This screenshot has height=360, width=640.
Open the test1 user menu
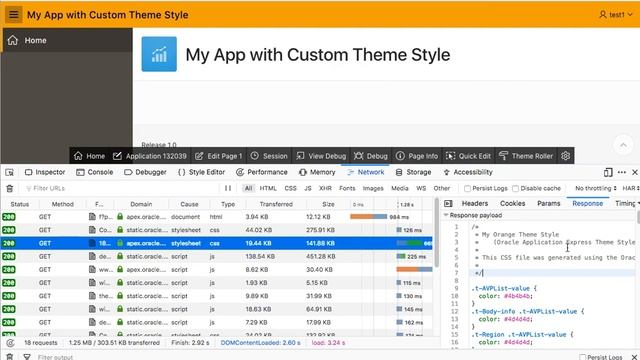pyautogui.click(x=616, y=15)
